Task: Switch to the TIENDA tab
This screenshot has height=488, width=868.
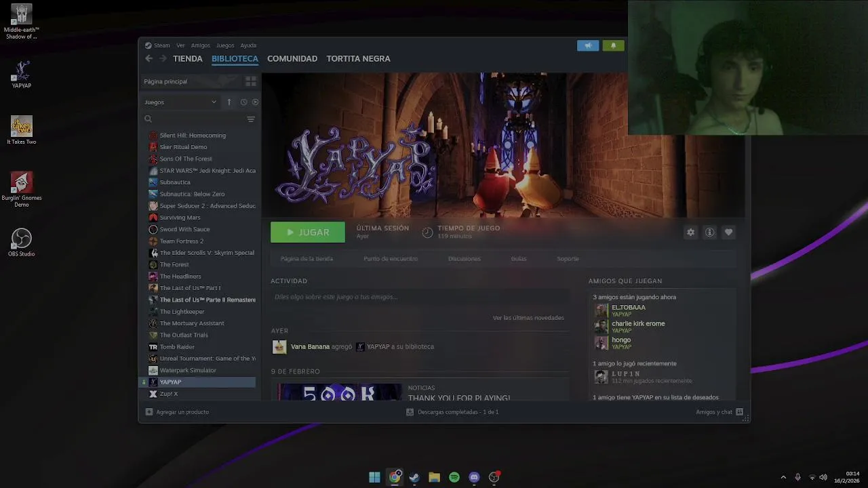Action: click(188, 59)
